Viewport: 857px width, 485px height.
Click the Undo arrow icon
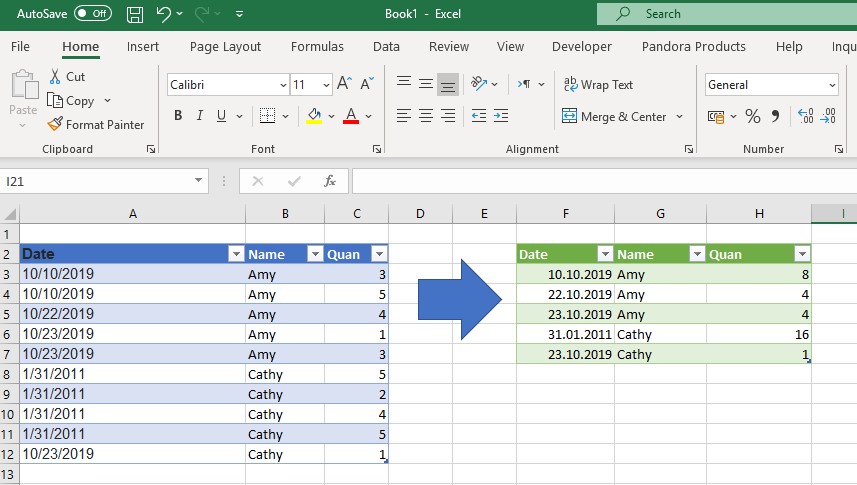[x=163, y=14]
